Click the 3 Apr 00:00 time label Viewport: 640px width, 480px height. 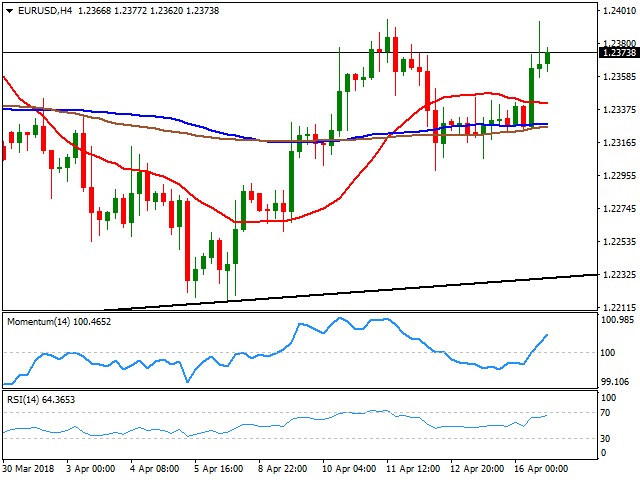(91, 469)
